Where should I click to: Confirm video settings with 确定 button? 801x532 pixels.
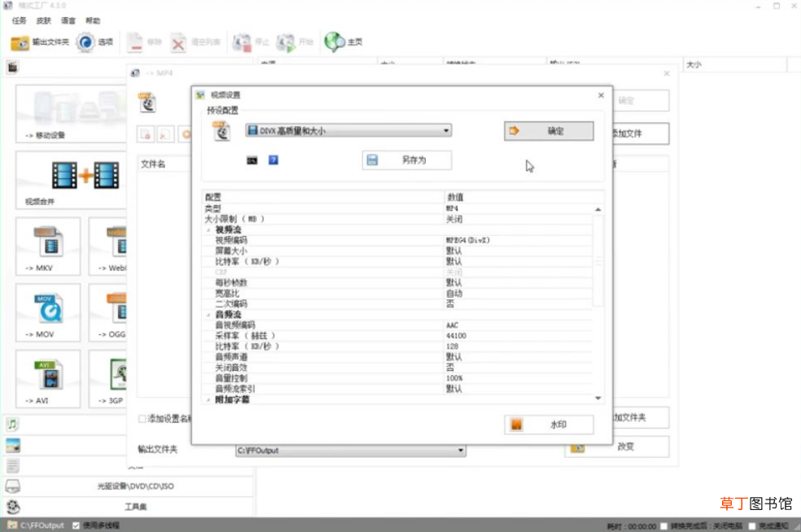[x=549, y=131]
